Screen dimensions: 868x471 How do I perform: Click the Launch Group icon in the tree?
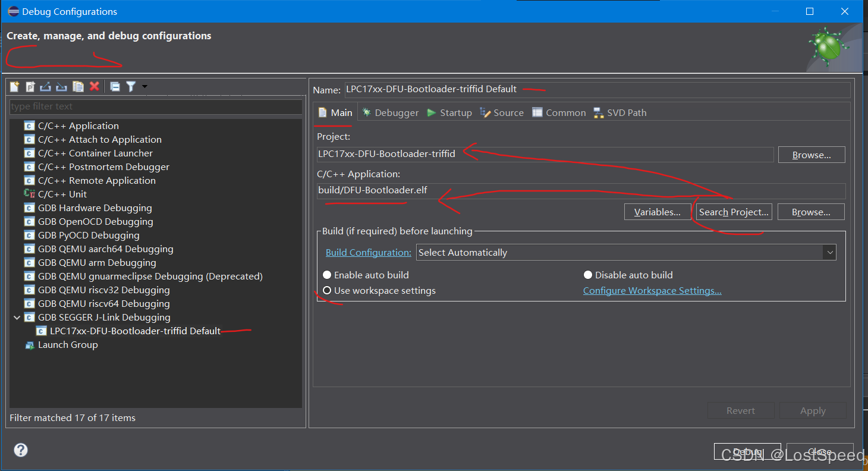tap(29, 345)
